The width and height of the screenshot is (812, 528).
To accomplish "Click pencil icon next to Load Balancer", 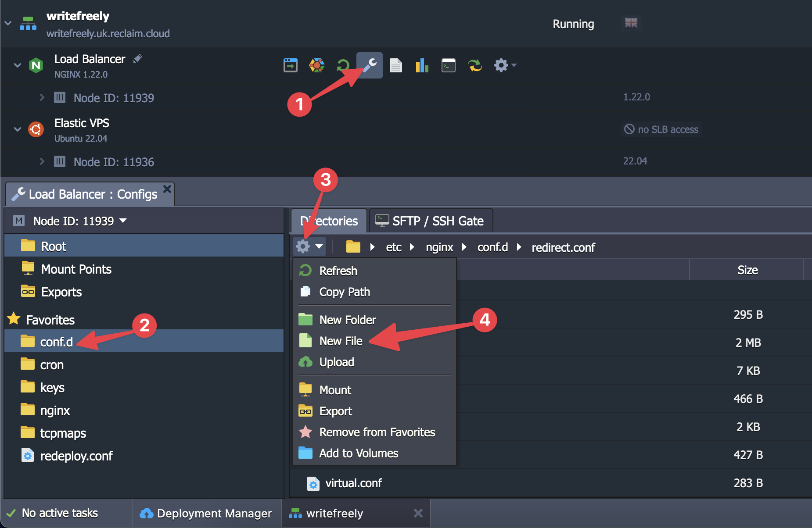I will click(138, 58).
